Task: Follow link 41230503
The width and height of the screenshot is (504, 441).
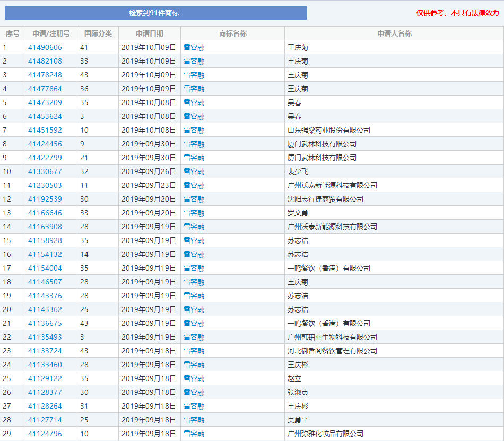Action: 45,185
